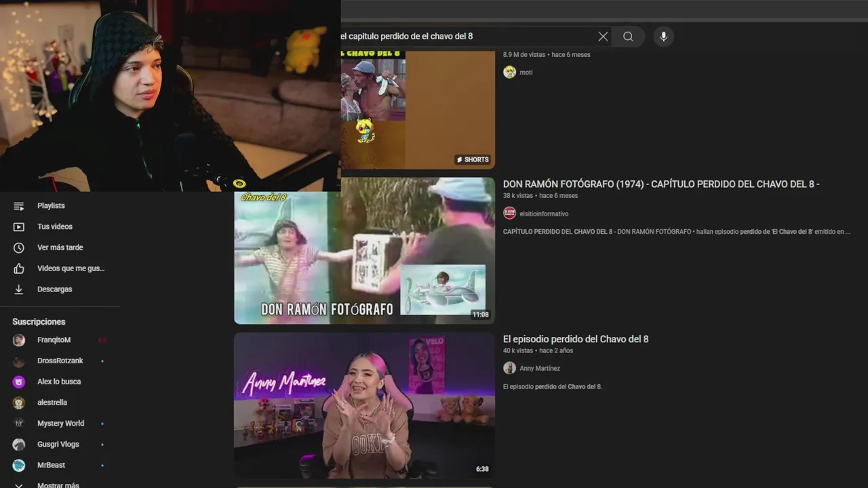This screenshot has width=868, height=488.
Task: Click the alestrella channel avatar
Action: (19, 403)
